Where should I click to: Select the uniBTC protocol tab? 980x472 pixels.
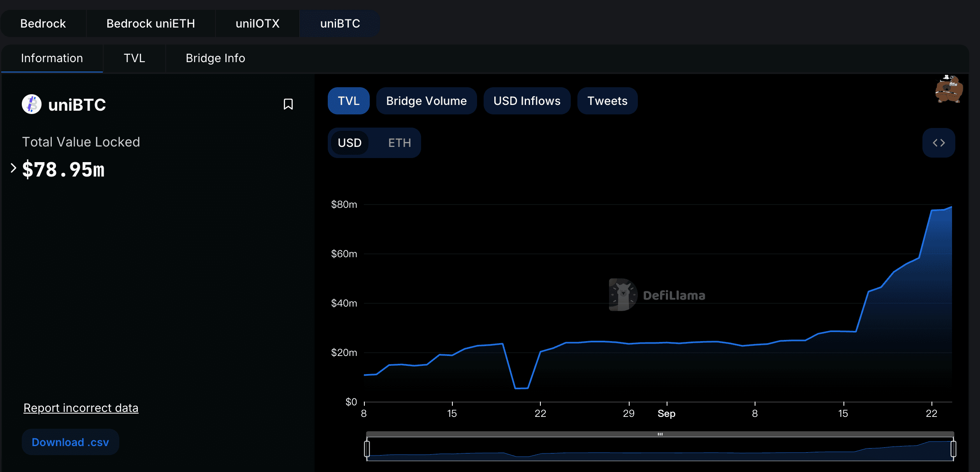(340, 23)
